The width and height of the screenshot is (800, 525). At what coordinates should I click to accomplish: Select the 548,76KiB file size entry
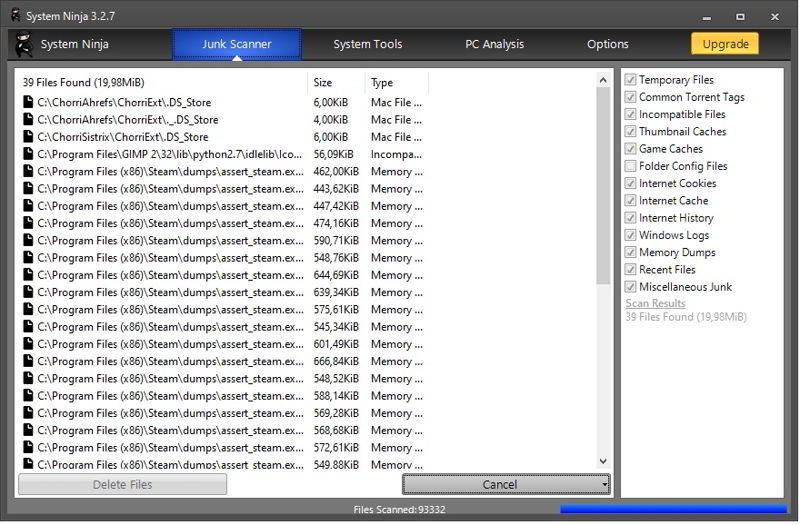point(336,258)
